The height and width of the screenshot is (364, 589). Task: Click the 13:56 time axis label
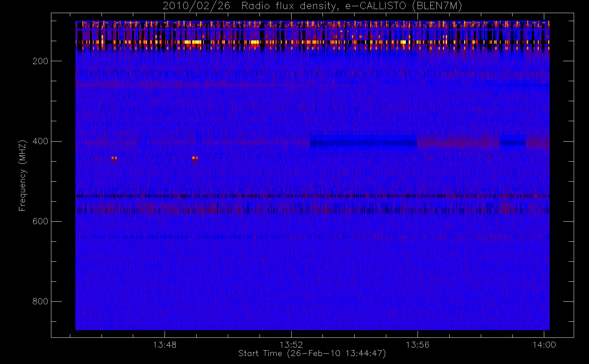418,345
